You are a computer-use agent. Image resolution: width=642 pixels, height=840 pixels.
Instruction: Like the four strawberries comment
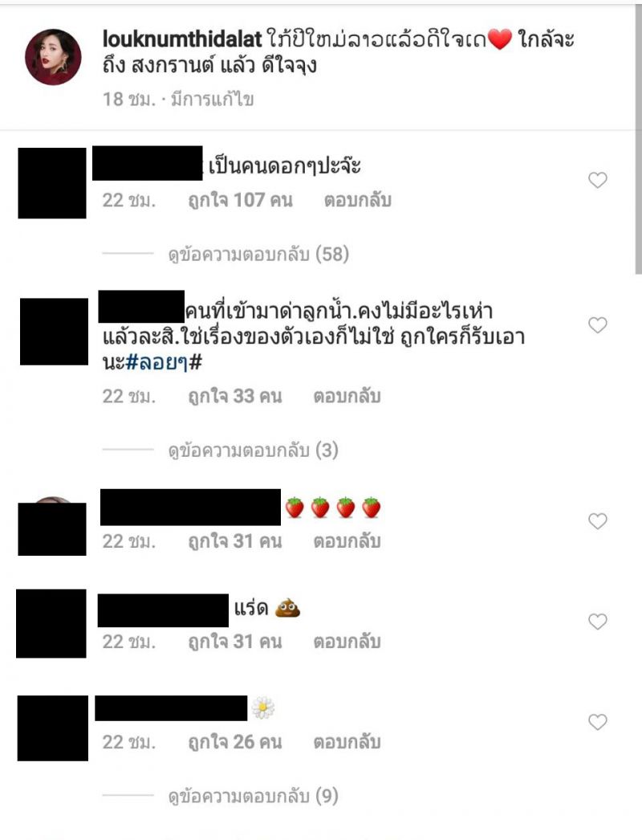pyautogui.click(x=598, y=520)
